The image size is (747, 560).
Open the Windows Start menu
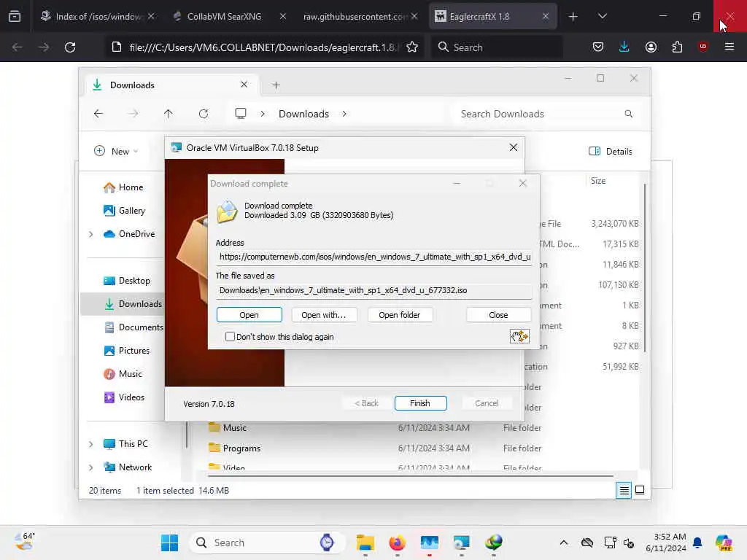(x=169, y=542)
